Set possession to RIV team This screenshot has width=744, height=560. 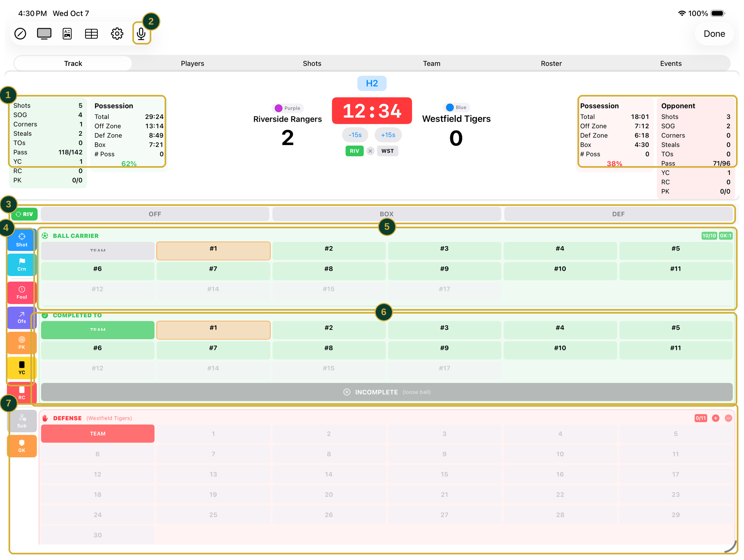[x=355, y=151]
